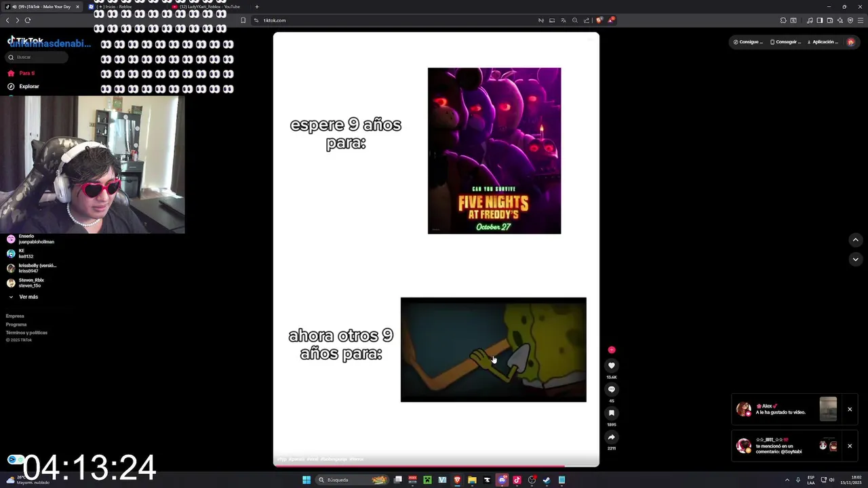Click the 'Aplicación' download button

point(823,42)
